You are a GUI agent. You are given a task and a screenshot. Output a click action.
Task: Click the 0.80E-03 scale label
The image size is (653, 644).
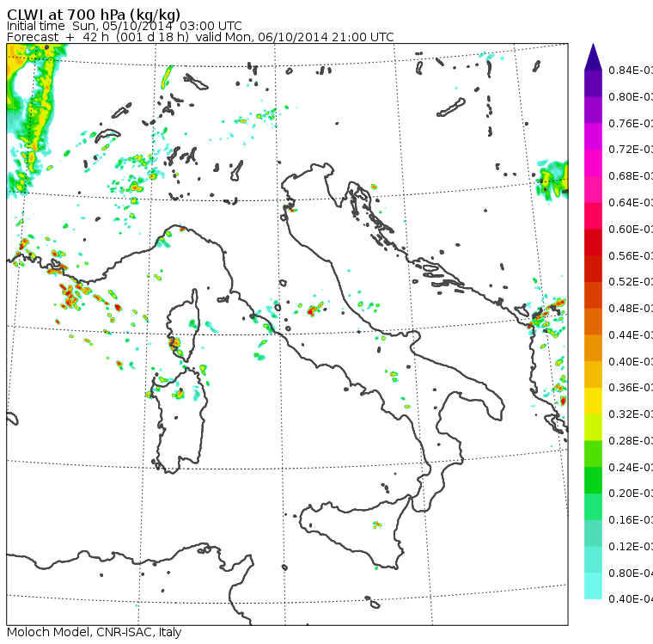point(631,96)
